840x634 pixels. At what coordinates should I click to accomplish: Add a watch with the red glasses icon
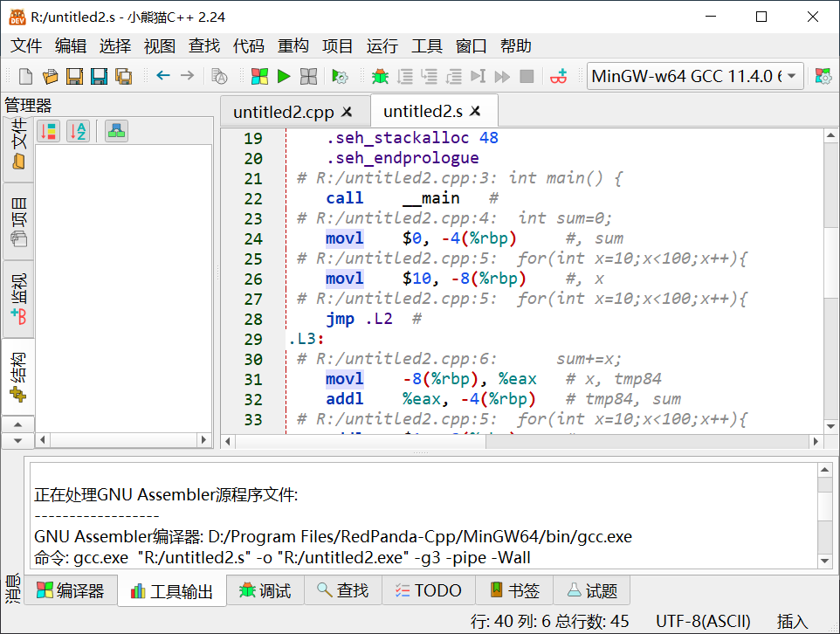558,77
